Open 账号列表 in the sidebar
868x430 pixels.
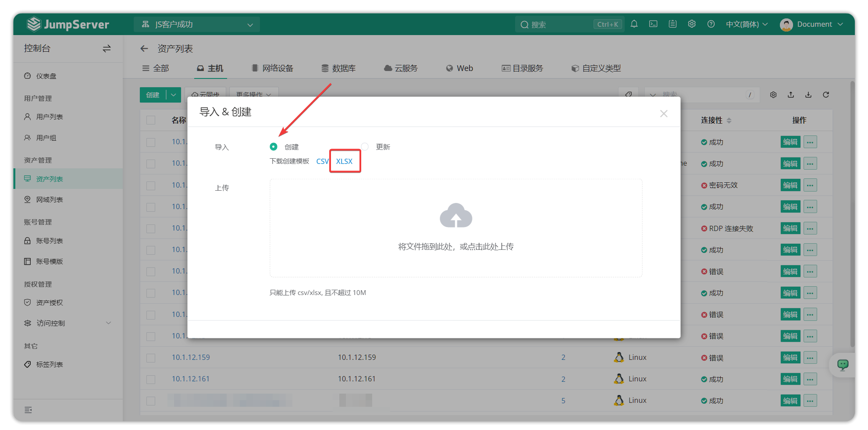coord(50,241)
